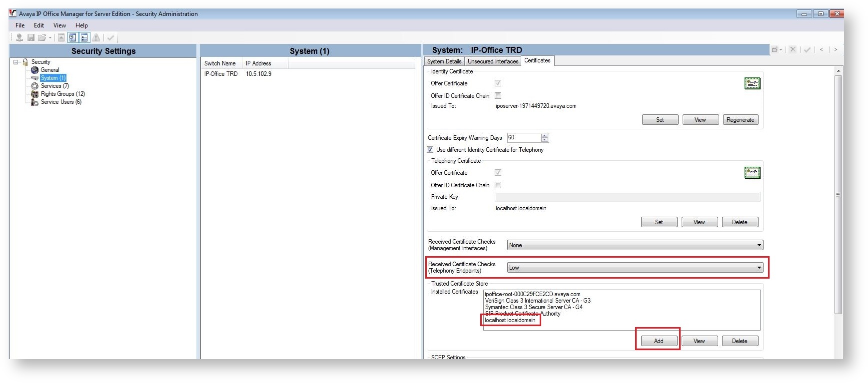The height and width of the screenshot is (383, 868).
Task: Enable Offer ID Certificate Chain under Telephony Certificate
Action: click(x=498, y=185)
